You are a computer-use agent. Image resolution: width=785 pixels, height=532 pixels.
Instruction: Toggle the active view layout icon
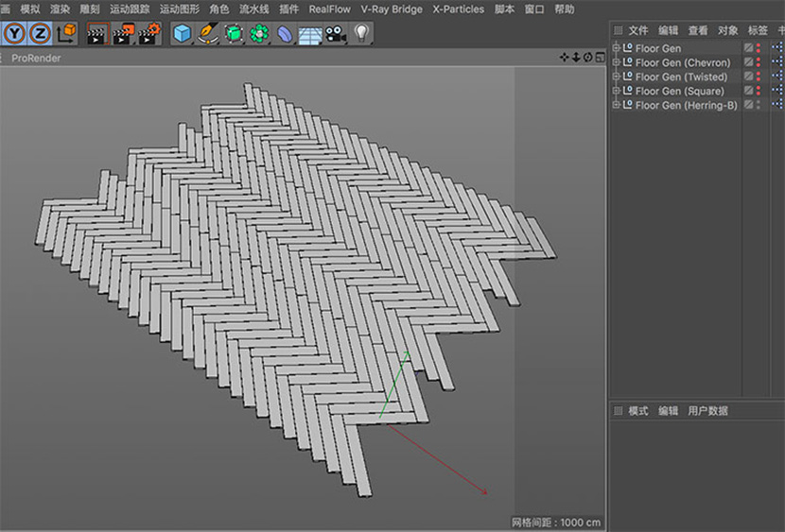click(600, 57)
